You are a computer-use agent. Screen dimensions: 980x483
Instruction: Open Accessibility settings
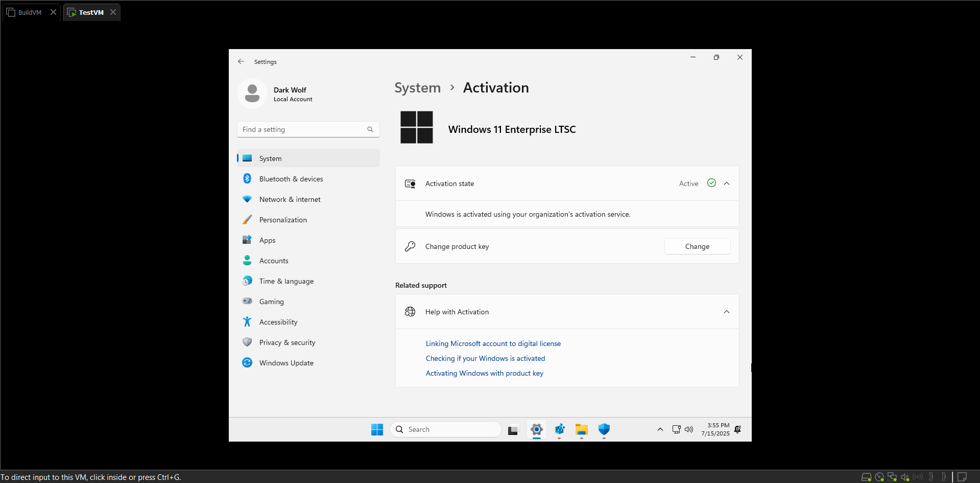[308, 322]
